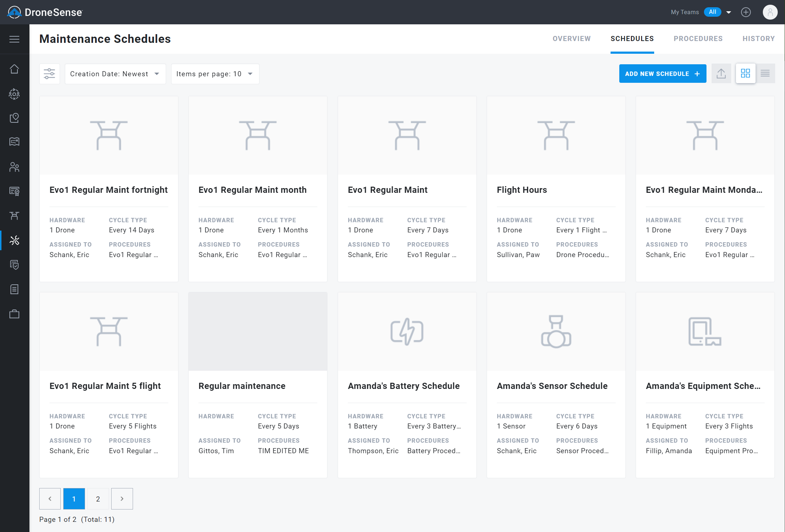This screenshot has height=532, width=785.
Task: Open Evo1 Regular Maint 5 flight title
Action: 105,386
